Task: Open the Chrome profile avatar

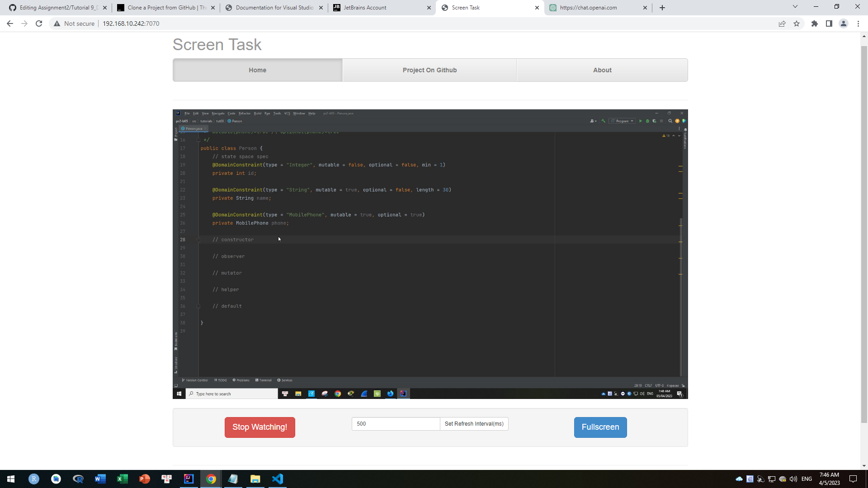Action: [x=844, y=23]
